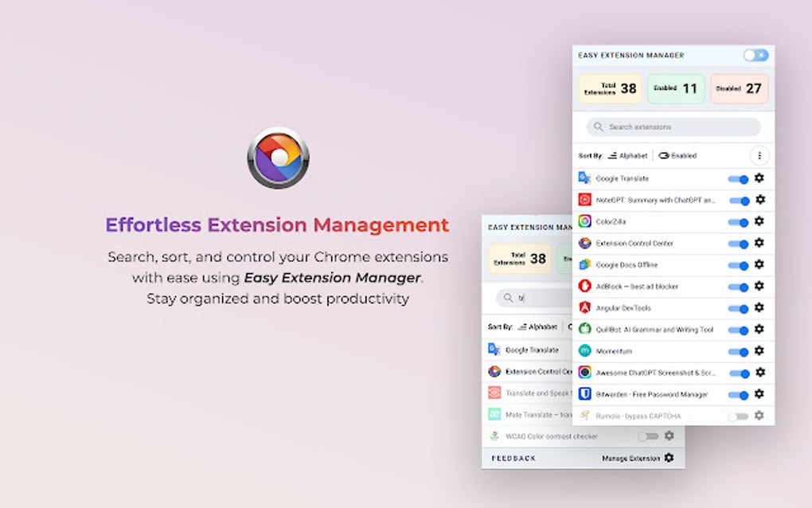The image size is (812, 508).
Task: Click the Google Translate extension icon
Action: [584, 178]
